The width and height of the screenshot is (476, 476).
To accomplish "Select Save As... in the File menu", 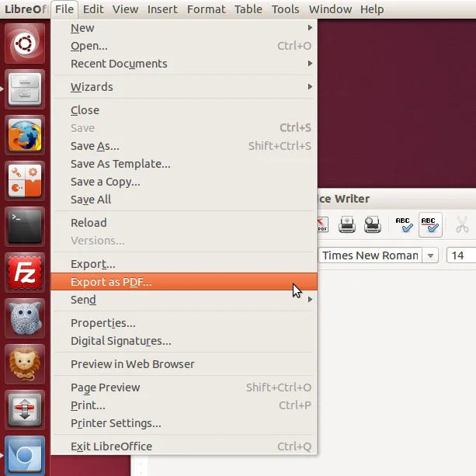I will click(95, 145).
